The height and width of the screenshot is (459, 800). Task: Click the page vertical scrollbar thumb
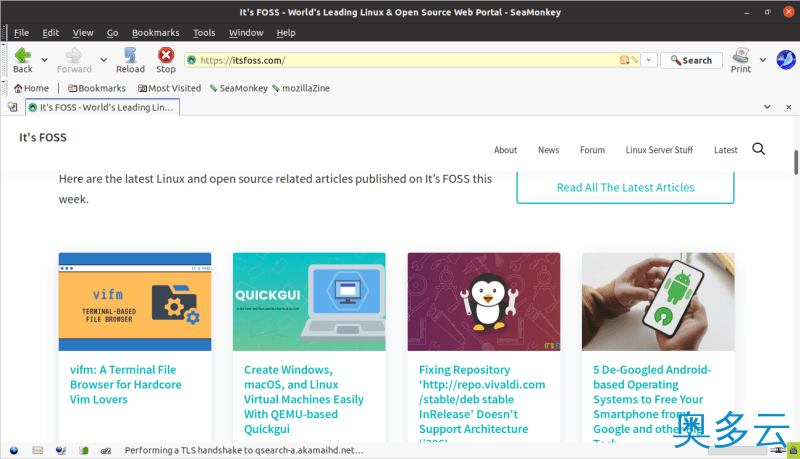point(796,162)
